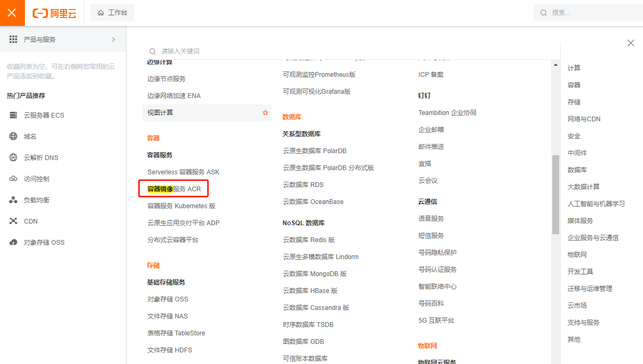Screen dimensions: 643x364
Task: Jump to 中间件 category
Action: pos(577,153)
